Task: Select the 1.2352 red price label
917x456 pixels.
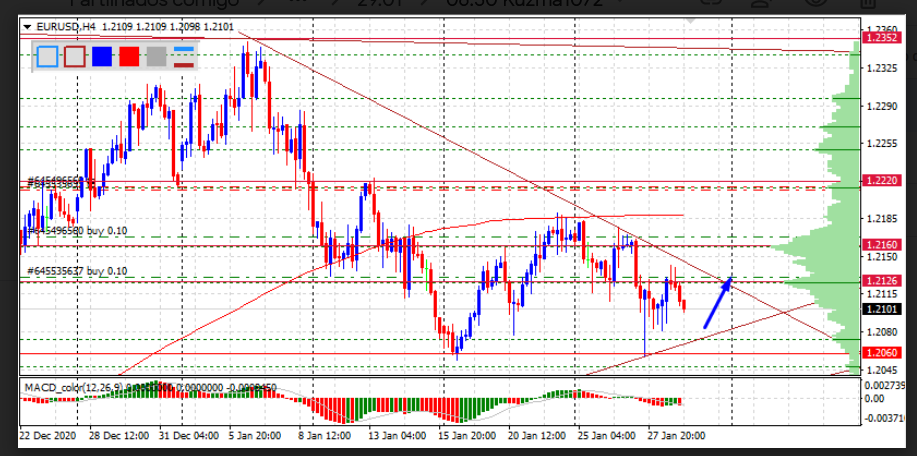Action: (x=881, y=37)
